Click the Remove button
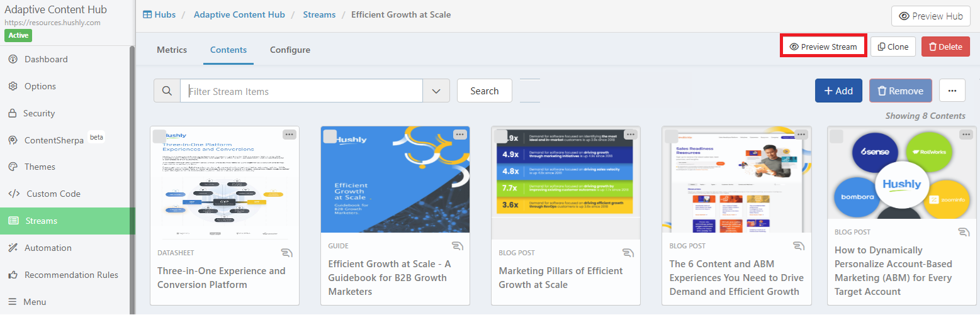This screenshot has width=980, height=315. click(901, 91)
